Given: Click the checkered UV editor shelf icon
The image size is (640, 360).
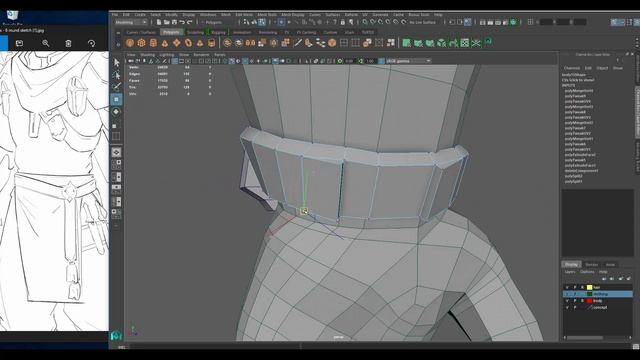Looking at the screenshot, I should 464,42.
